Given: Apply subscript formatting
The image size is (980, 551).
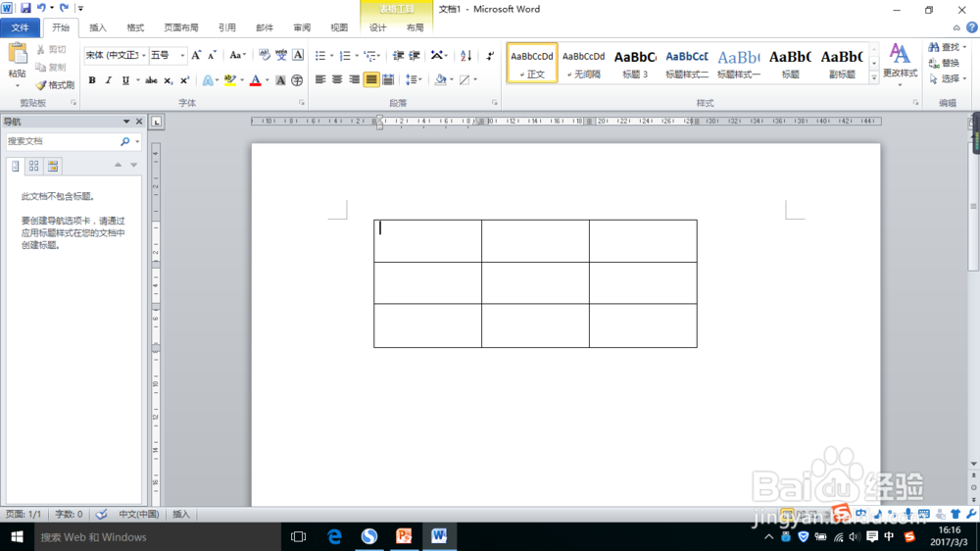Looking at the screenshot, I should [168, 80].
